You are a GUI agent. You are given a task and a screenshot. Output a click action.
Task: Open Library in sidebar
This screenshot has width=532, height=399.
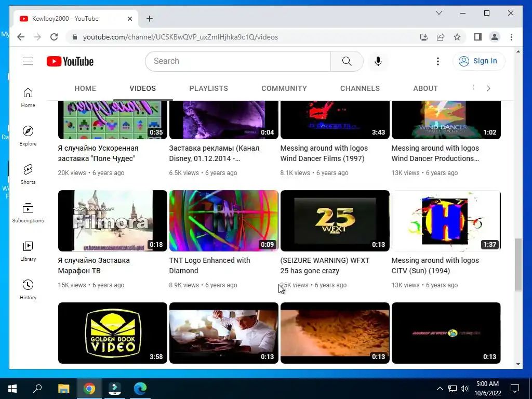pyautogui.click(x=28, y=251)
